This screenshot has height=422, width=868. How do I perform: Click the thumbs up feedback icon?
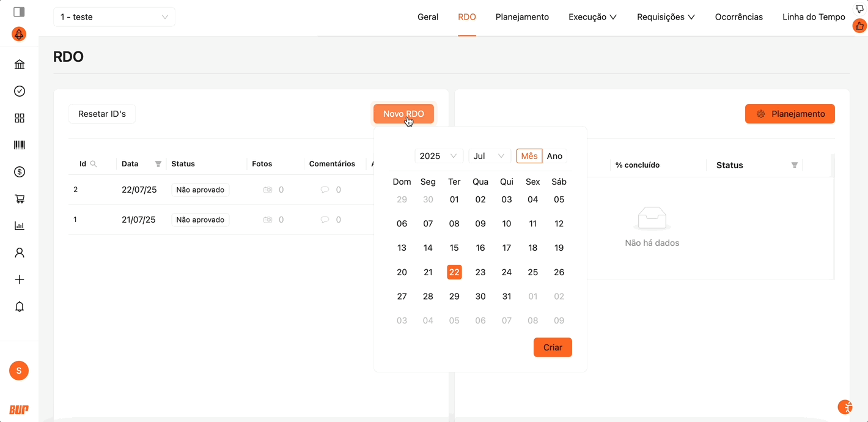859,26
